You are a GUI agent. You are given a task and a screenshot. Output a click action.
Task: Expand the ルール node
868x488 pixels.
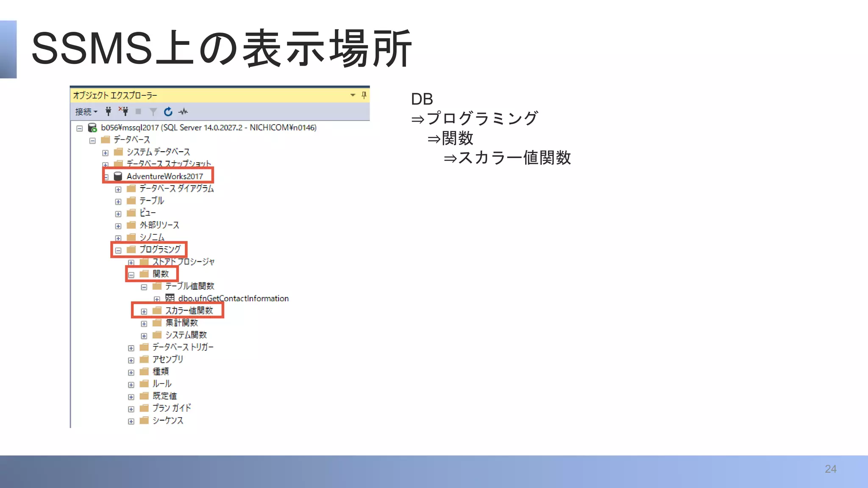tap(131, 385)
